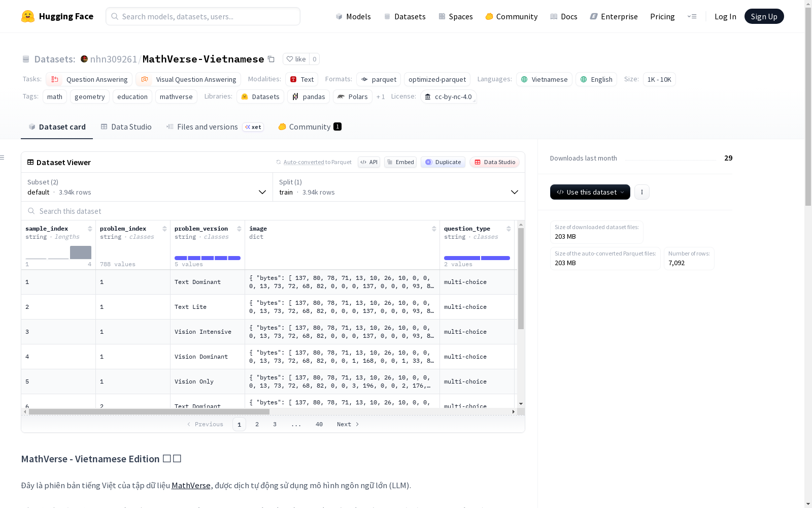812x508 pixels.
Task: Select the Visual Question Answering task tag
Action: 188,79
